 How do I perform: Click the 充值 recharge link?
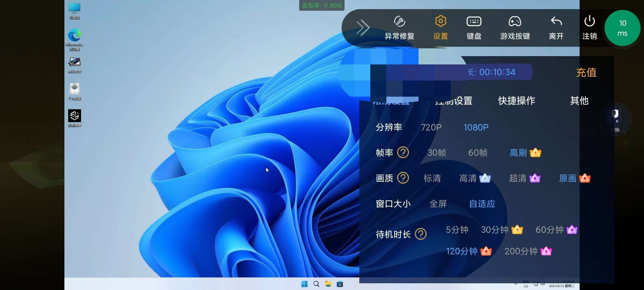pos(586,73)
